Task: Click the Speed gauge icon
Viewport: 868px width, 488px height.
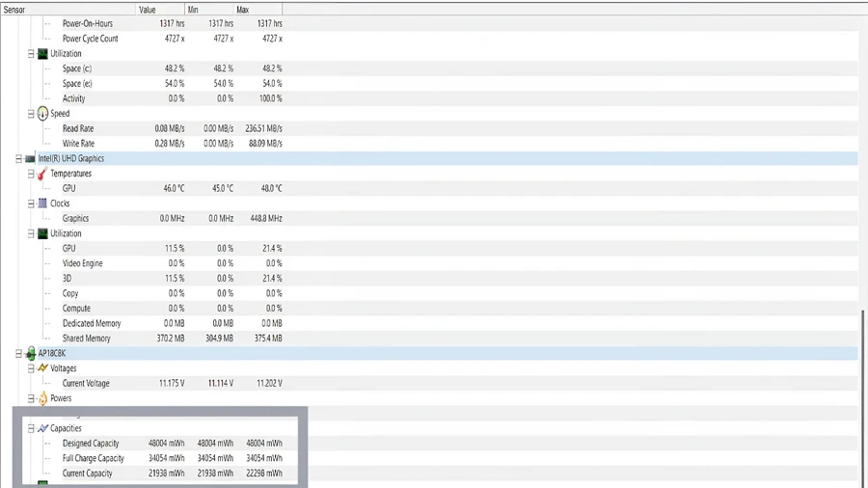Action: (x=42, y=114)
